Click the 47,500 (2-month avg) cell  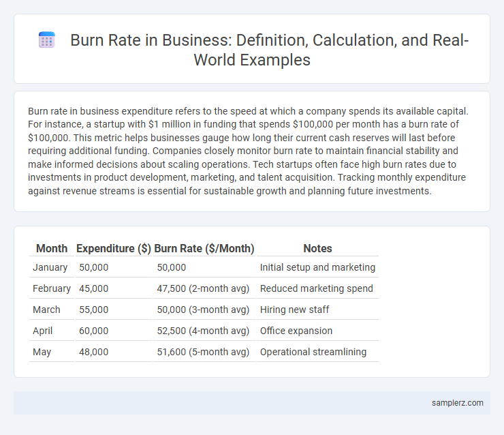coord(204,288)
